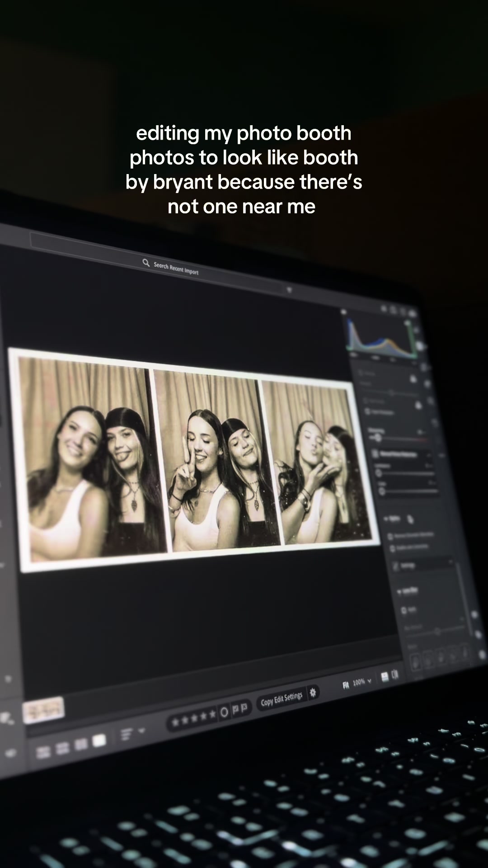Adjust noise reduction Color slider
488x868 pixels.
[x=382, y=491]
